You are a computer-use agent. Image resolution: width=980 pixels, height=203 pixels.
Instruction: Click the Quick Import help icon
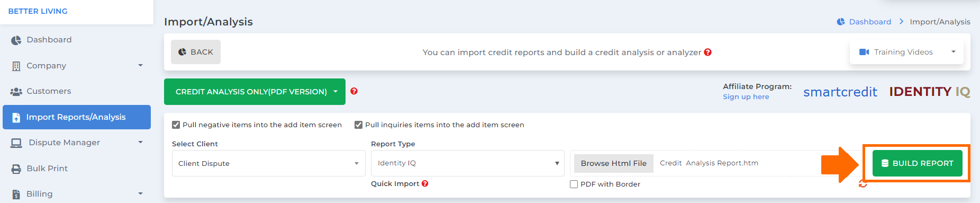(x=425, y=183)
